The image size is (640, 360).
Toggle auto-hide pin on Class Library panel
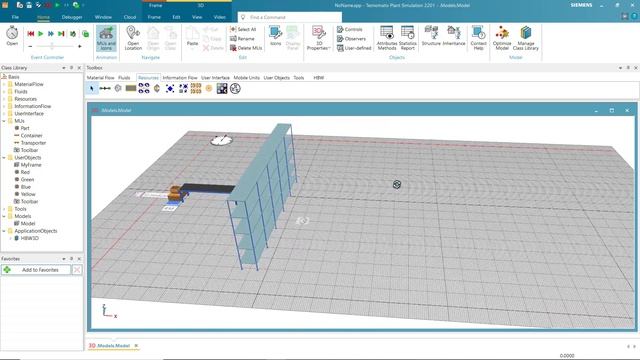point(71,68)
